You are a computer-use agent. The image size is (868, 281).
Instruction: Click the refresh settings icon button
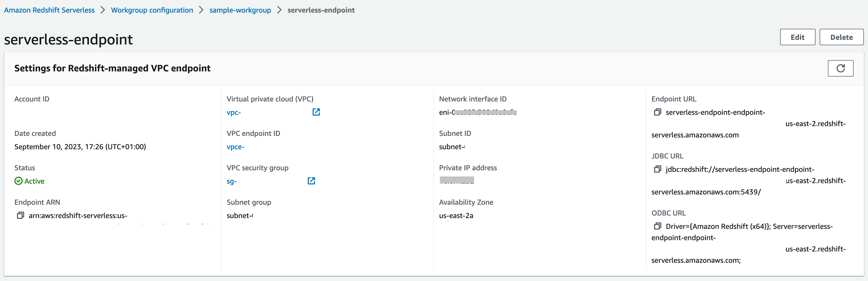(x=840, y=68)
